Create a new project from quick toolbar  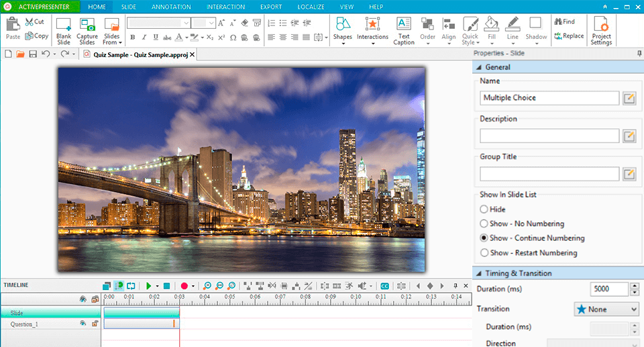(8, 54)
